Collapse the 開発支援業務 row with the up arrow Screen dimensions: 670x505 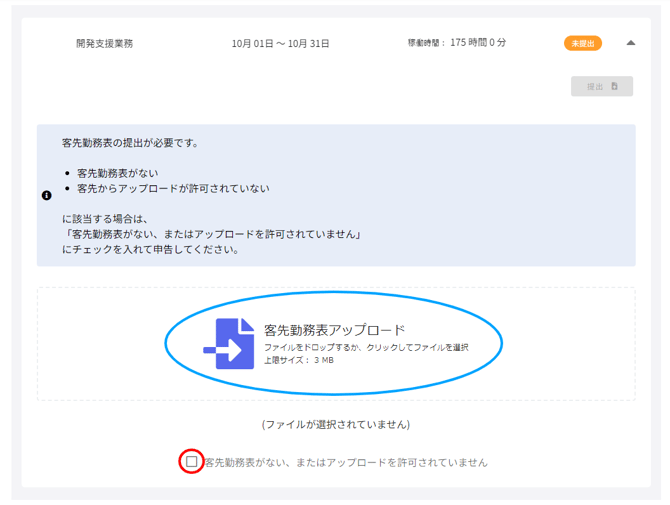click(631, 43)
